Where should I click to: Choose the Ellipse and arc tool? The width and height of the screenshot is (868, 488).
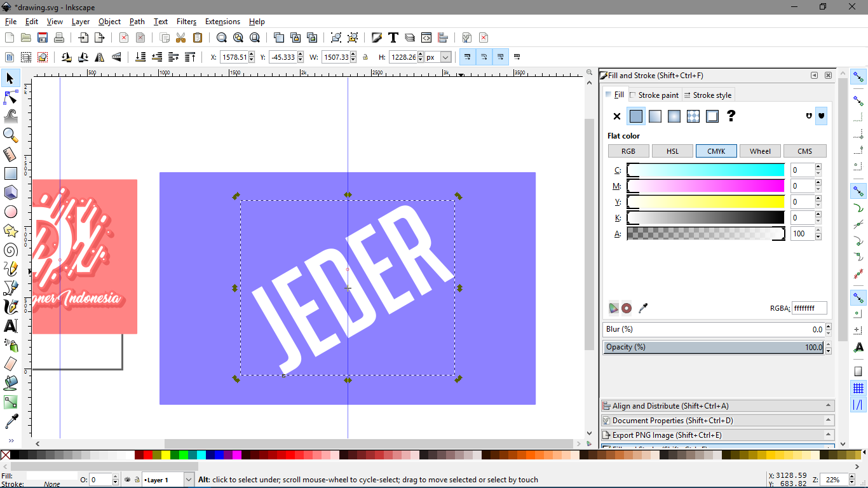(x=10, y=211)
